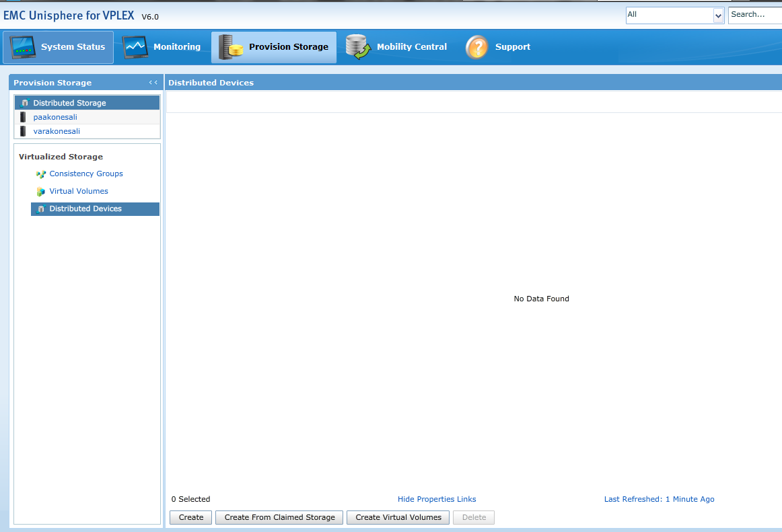Screen dimensions: 782x532
Task: Click the Last Refreshed link
Action: click(x=659, y=499)
